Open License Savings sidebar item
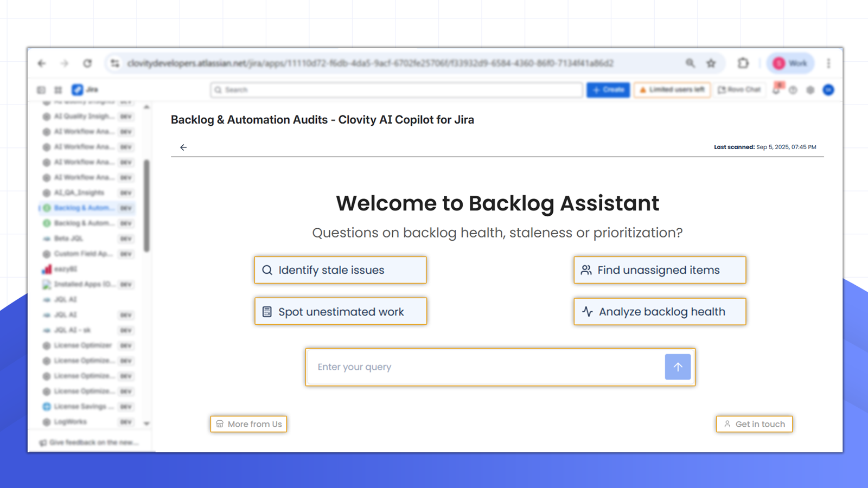The height and width of the screenshot is (488, 868). [x=88, y=407]
